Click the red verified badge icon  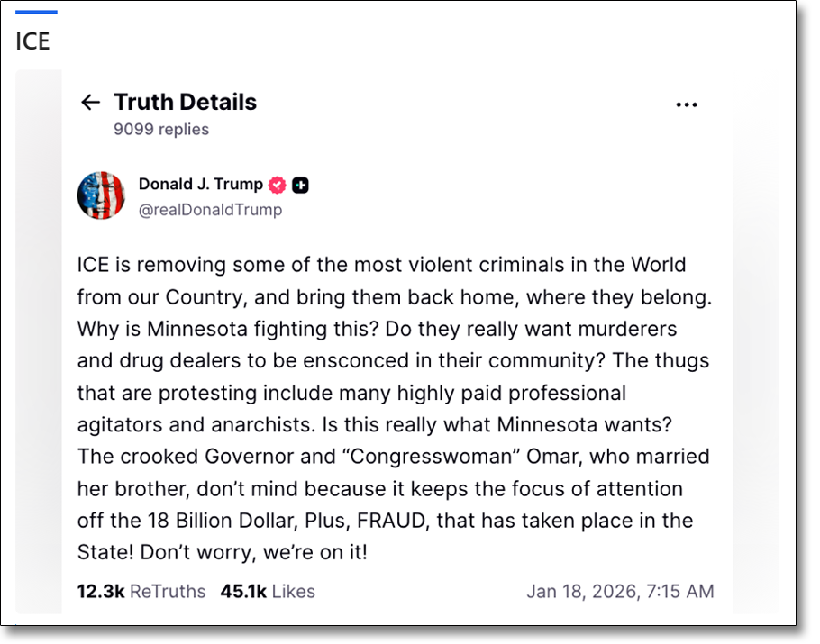278,185
